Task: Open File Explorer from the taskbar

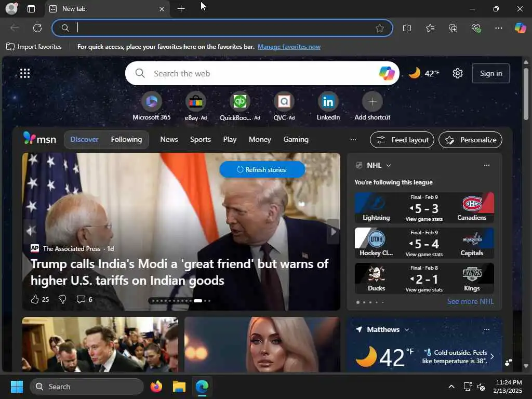Action: [x=179, y=387]
